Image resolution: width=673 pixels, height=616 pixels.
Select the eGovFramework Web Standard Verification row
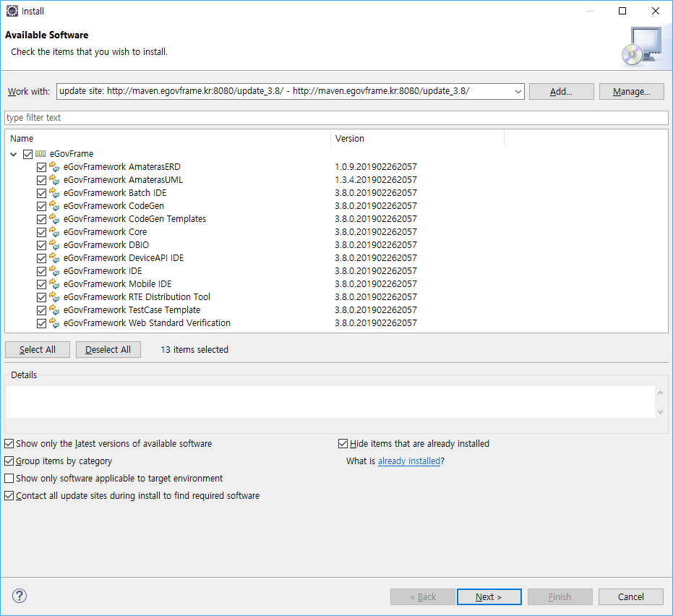[147, 323]
